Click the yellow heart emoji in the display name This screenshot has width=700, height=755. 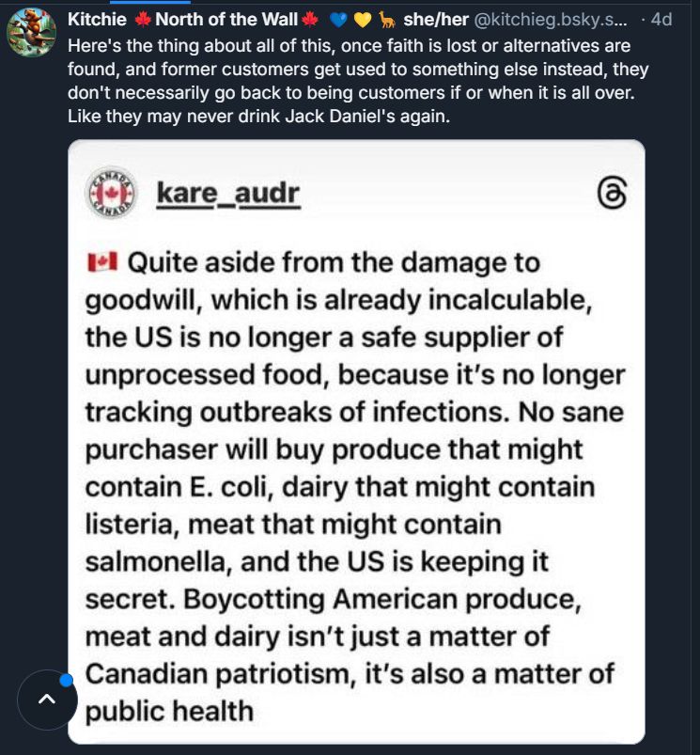(363, 20)
